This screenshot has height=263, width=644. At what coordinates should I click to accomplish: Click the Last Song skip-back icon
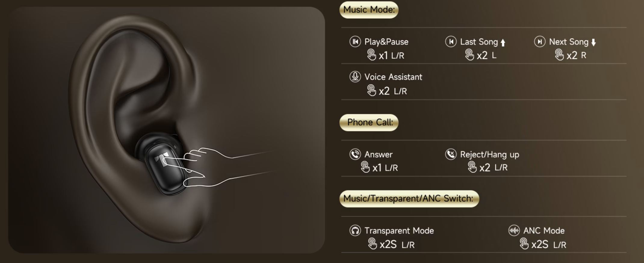pos(451,41)
